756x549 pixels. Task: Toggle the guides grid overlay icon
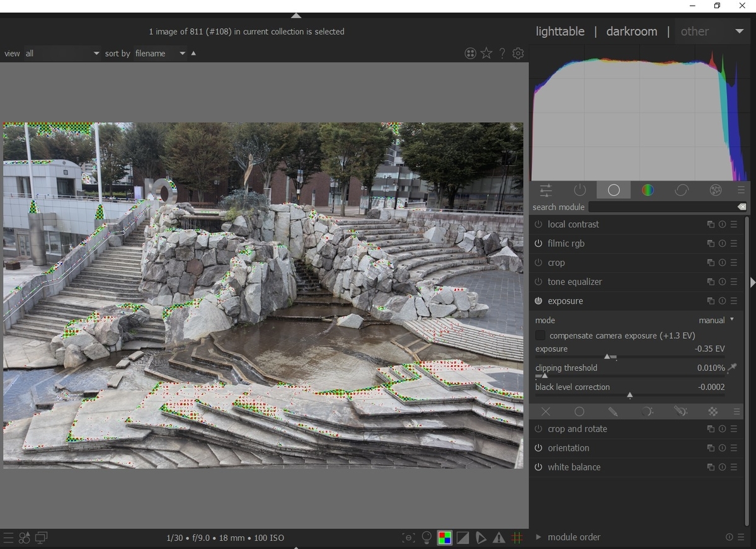tap(517, 538)
